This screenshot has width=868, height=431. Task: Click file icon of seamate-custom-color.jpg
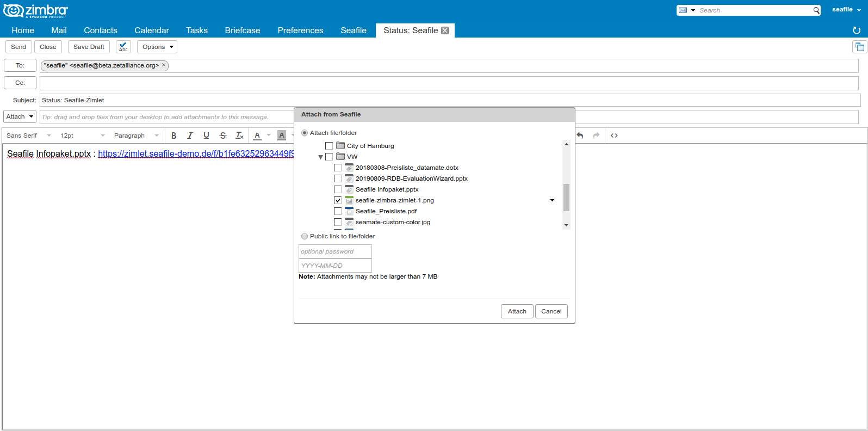click(349, 222)
